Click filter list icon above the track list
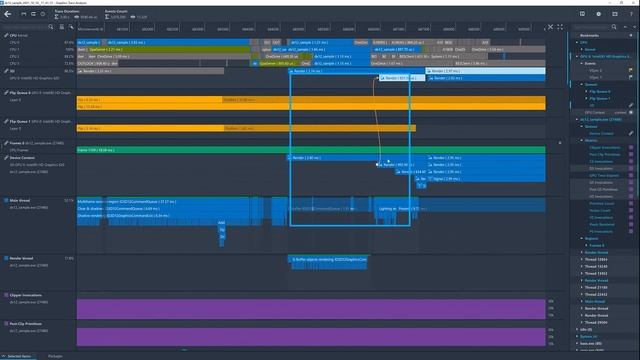The width and height of the screenshot is (640, 360). click(62, 27)
